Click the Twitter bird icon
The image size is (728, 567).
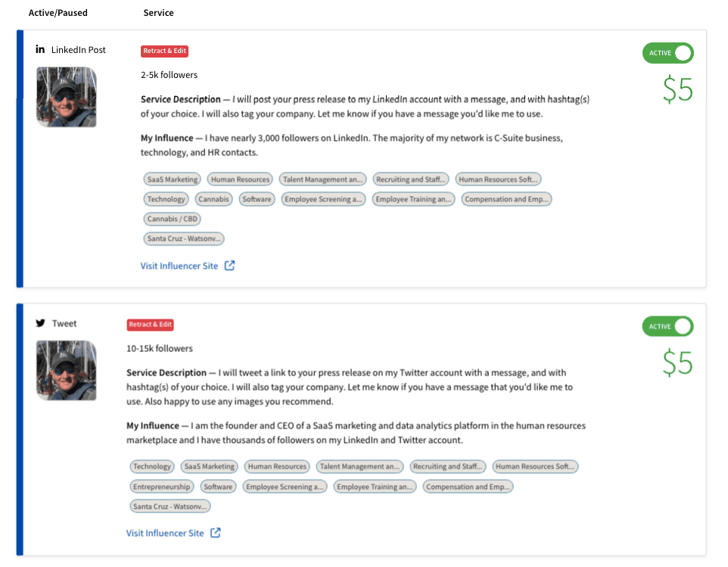click(41, 323)
